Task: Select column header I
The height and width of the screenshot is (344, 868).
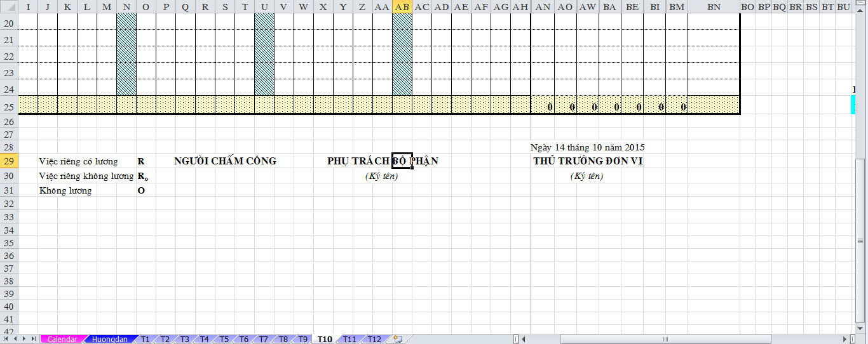Action: 28,7
